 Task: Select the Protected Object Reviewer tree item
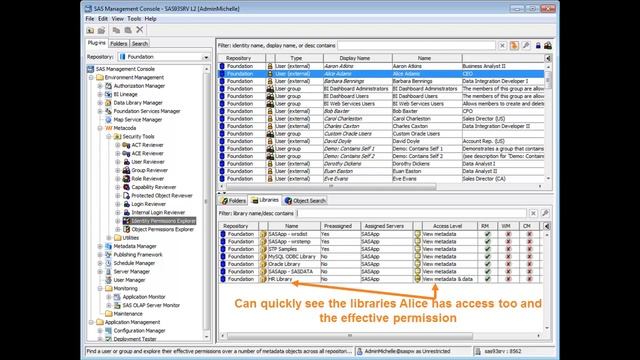coord(162,196)
